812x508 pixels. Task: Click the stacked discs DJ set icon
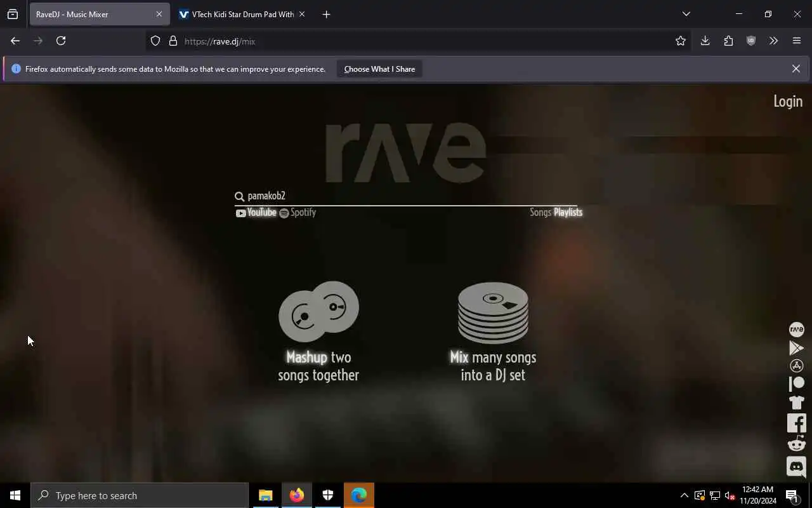(493, 312)
